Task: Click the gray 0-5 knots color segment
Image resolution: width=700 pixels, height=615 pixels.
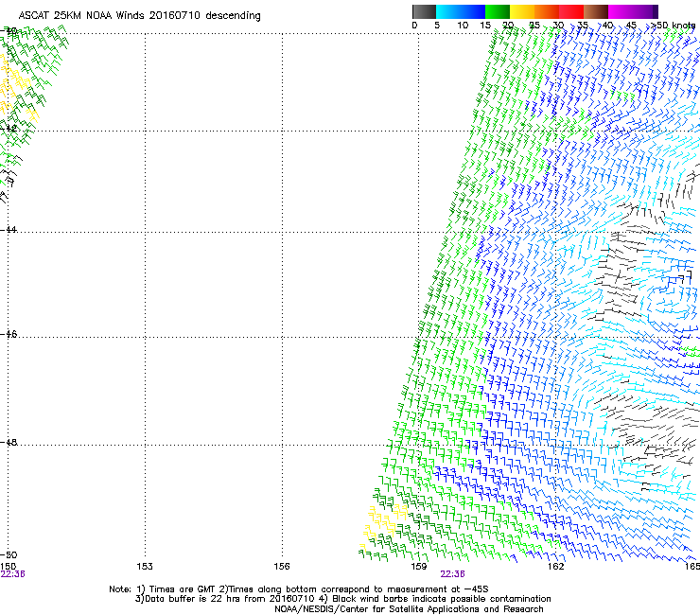Action: (x=424, y=11)
